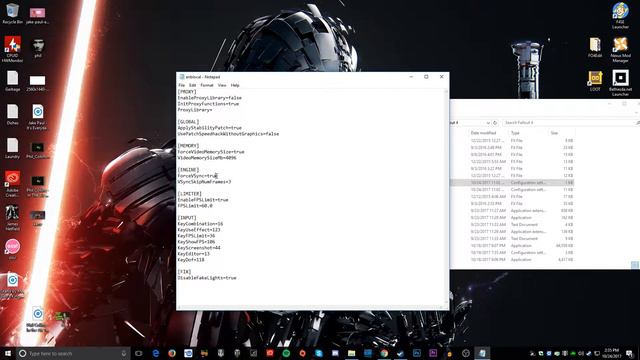This screenshot has height=360, width=640.
Task: Click the VideoMemorySizeMb=4096 line
Action: (x=207, y=158)
